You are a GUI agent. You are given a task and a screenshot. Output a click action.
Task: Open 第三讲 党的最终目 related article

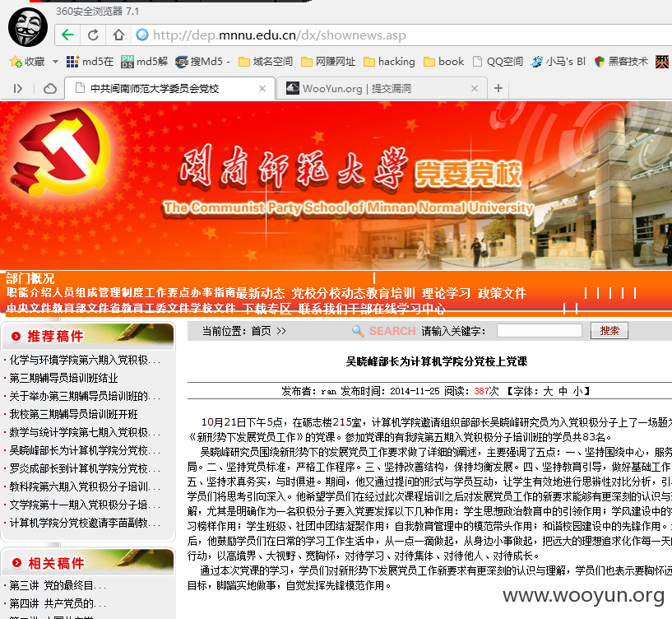(58, 585)
